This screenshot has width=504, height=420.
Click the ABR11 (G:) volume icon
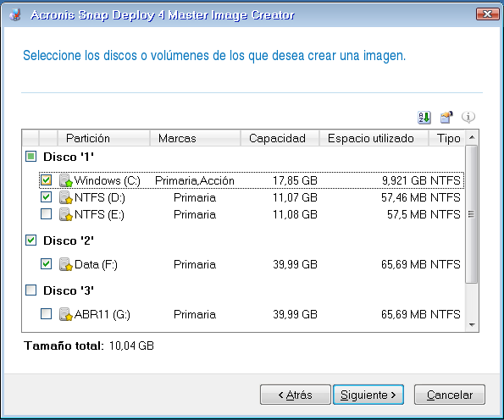65,314
